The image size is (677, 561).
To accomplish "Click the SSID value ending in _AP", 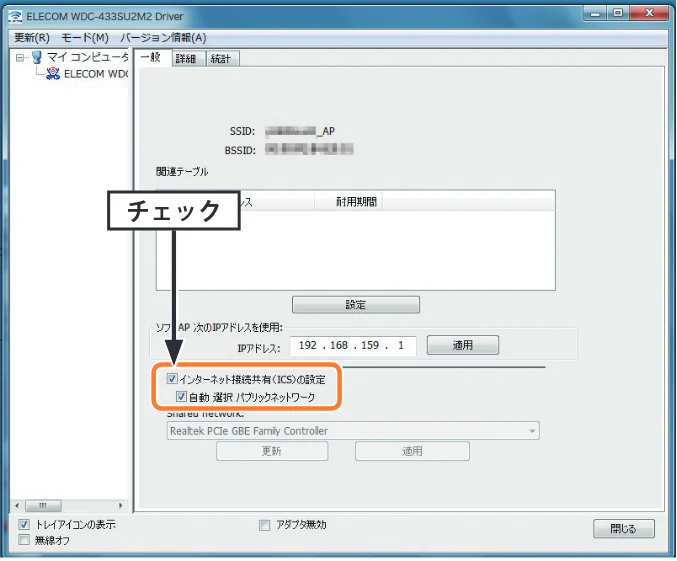I will pos(300,131).
